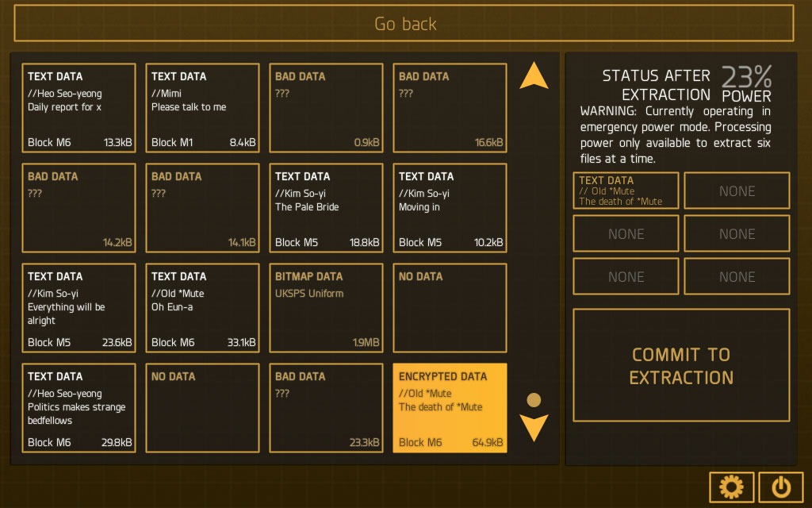Select 'Oh Eun-a' by Old *Mute
Screen dimensions: 812x508
[202, 307]
